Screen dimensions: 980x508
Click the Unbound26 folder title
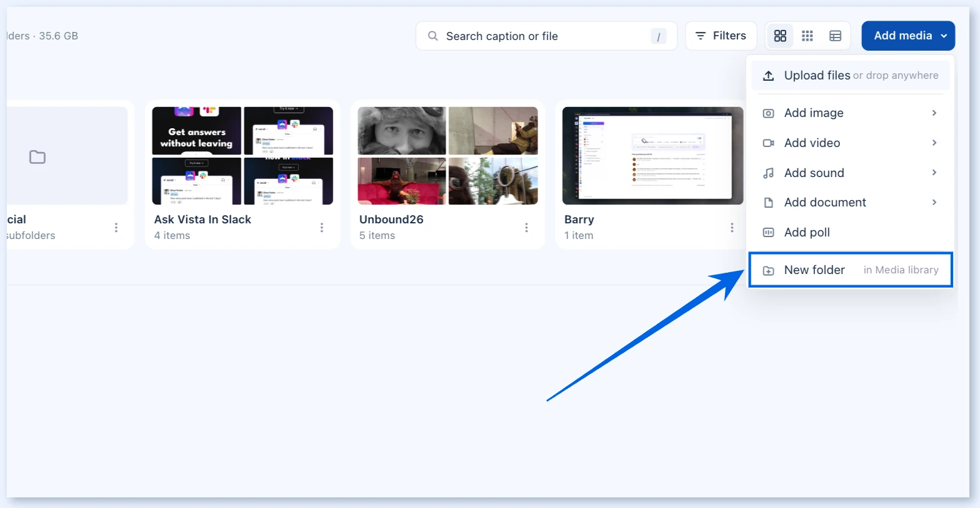click(391, 220)
